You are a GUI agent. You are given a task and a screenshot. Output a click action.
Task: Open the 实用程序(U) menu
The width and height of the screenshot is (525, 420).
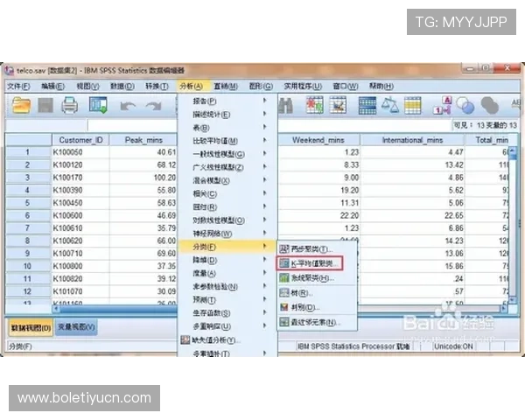click(303, 87)
